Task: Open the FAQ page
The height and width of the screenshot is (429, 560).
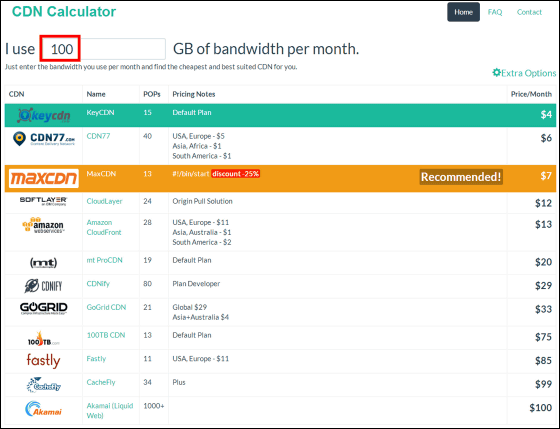Action: click(495, 12)
